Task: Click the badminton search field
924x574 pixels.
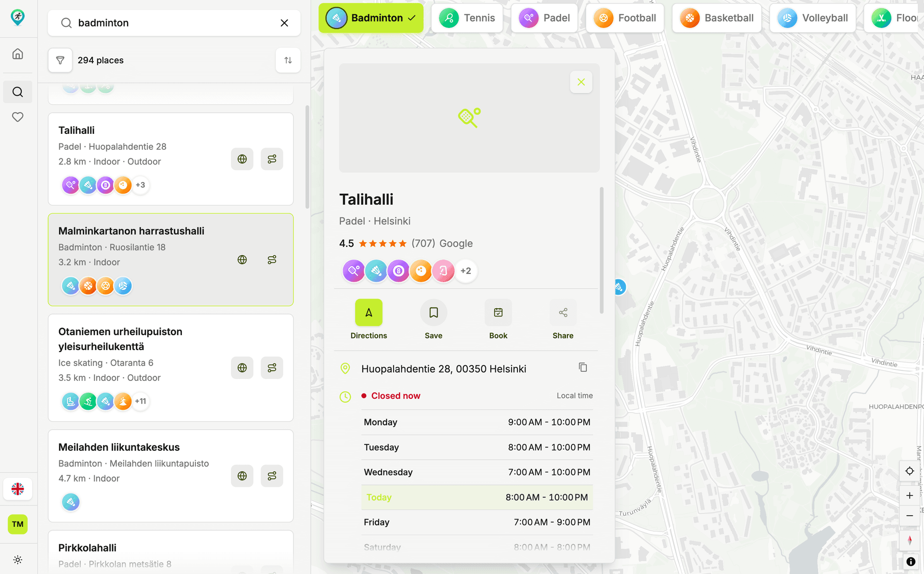Action: pyautogui.click(x=174, y=23)
